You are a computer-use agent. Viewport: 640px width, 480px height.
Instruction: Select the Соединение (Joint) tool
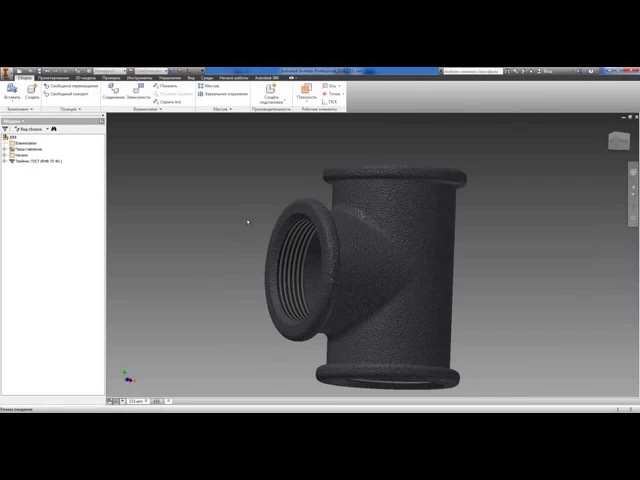(x=113, y=90)
